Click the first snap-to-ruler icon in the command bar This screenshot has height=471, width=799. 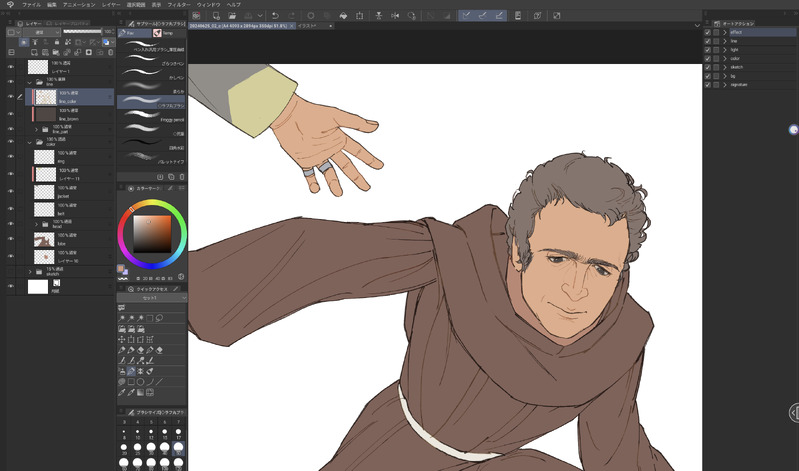click(467, 16)
